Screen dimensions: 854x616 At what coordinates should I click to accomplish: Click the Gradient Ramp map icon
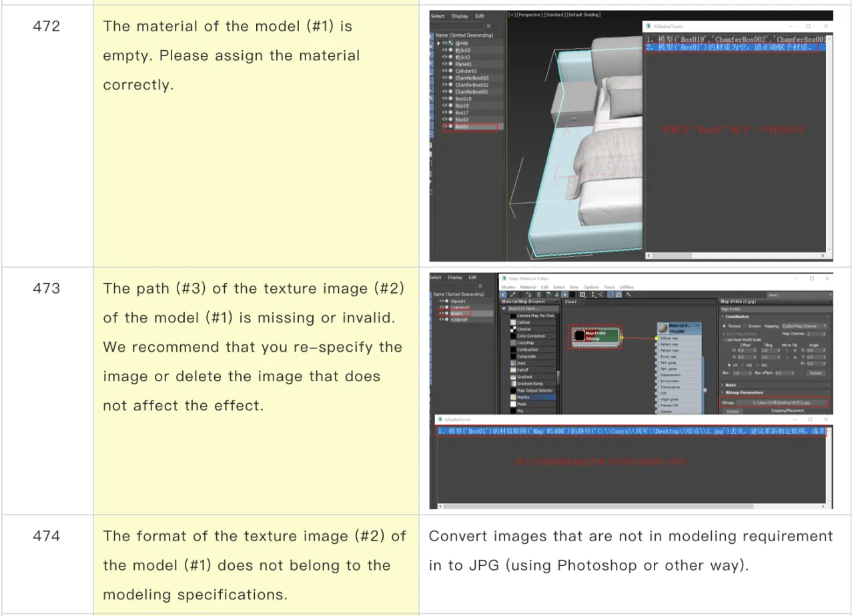[513, 384]
